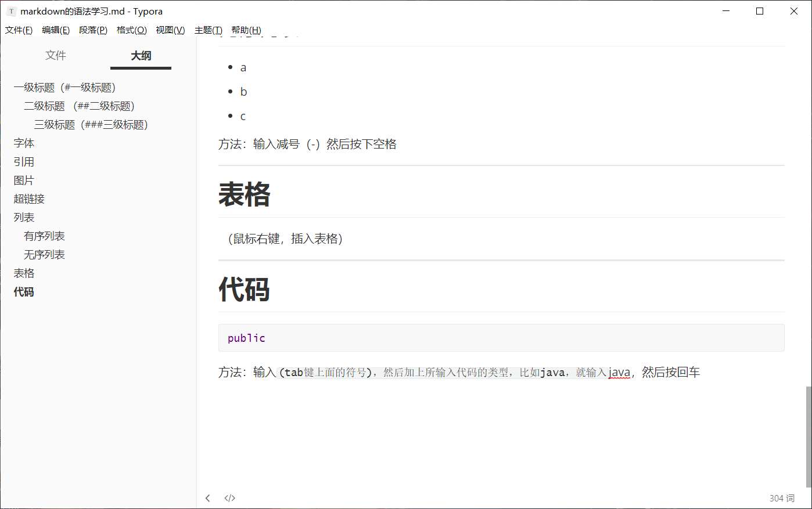The width and height of the screenshot is (812, 509).
Task: Select 有序列表 in the outline
Action: point(44,236)
